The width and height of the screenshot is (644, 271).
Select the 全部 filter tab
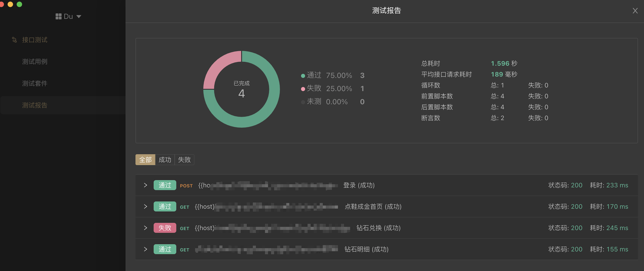(x=145, y=160)
